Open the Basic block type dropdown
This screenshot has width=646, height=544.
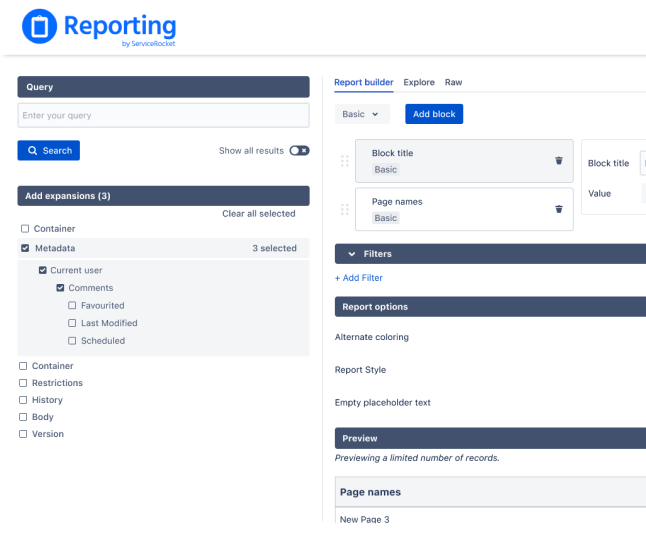click(362, 114)
